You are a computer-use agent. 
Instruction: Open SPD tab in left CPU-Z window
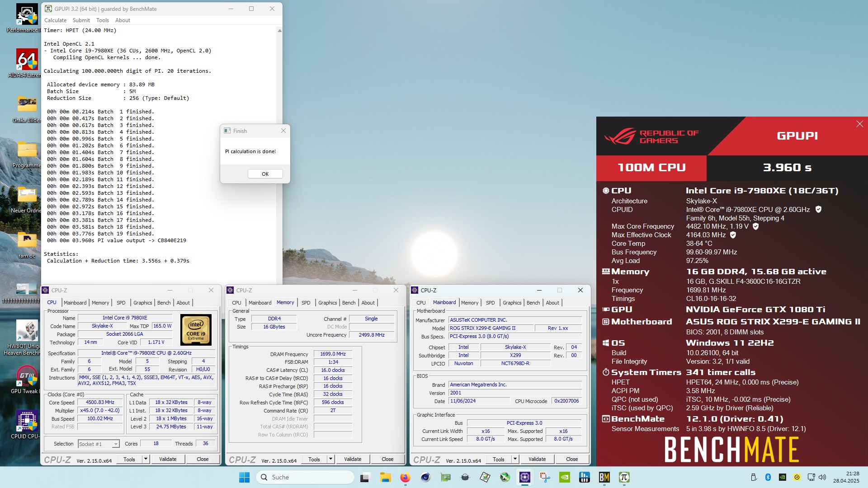point(121,303)
